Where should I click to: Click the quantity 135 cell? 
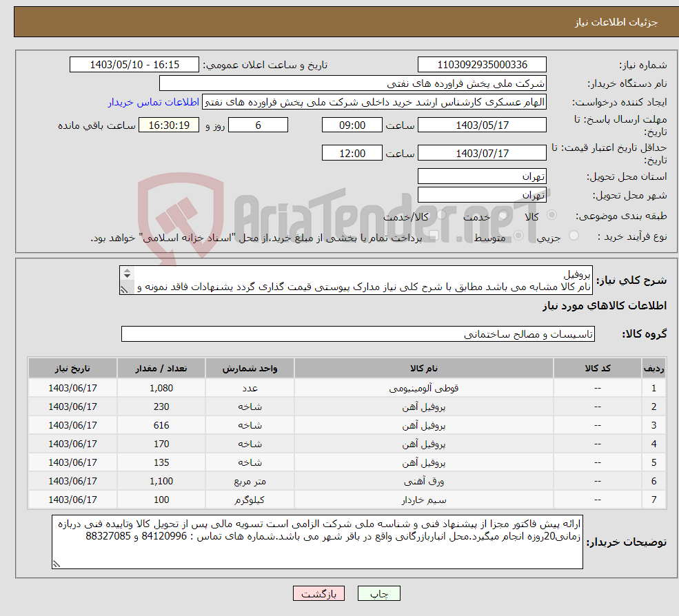click(161, 463)
